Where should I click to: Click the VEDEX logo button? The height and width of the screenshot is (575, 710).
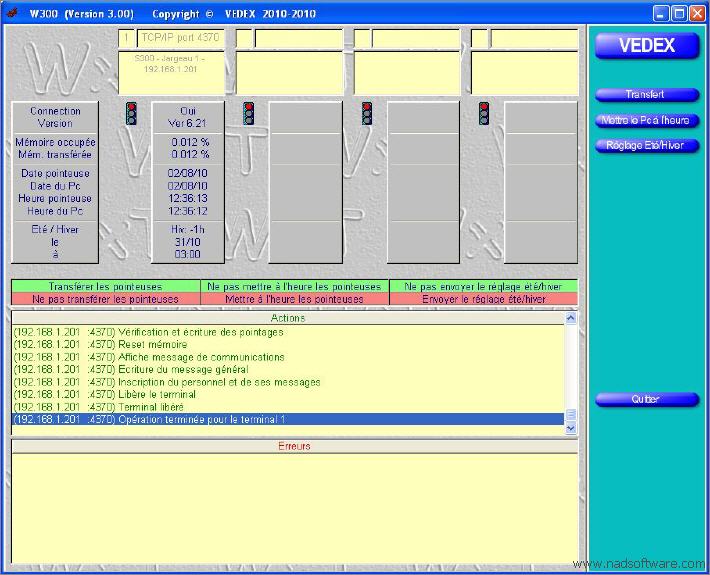647,46
